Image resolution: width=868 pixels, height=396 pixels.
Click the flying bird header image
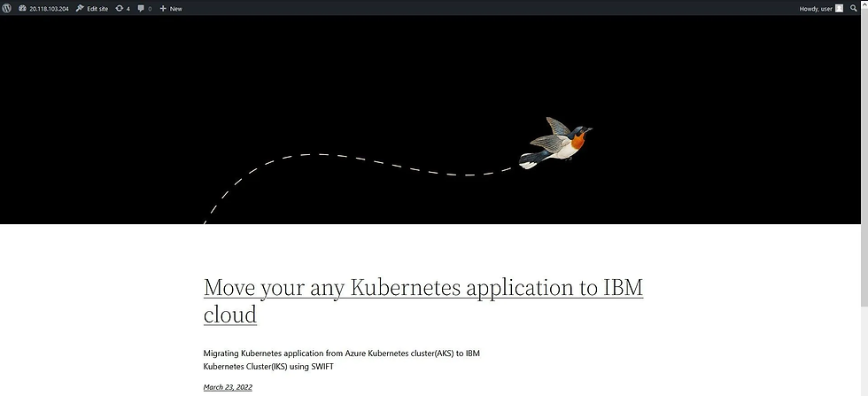click(x=555, y=143)
